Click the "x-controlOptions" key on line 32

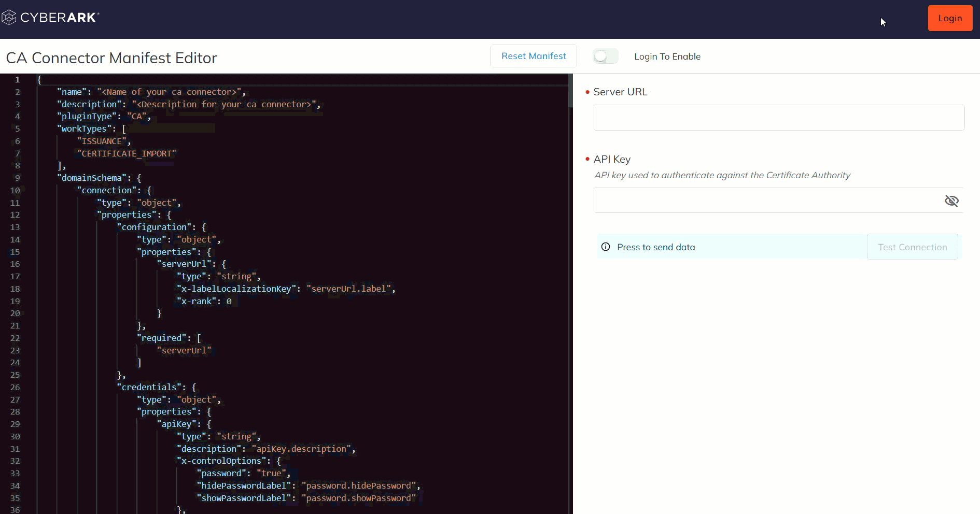coord(221,461)
